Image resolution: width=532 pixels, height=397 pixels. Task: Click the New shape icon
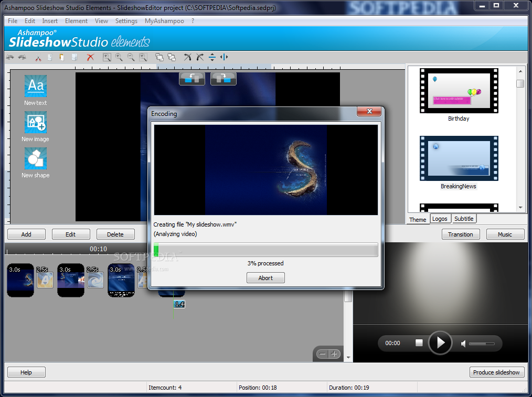(36, 159)
